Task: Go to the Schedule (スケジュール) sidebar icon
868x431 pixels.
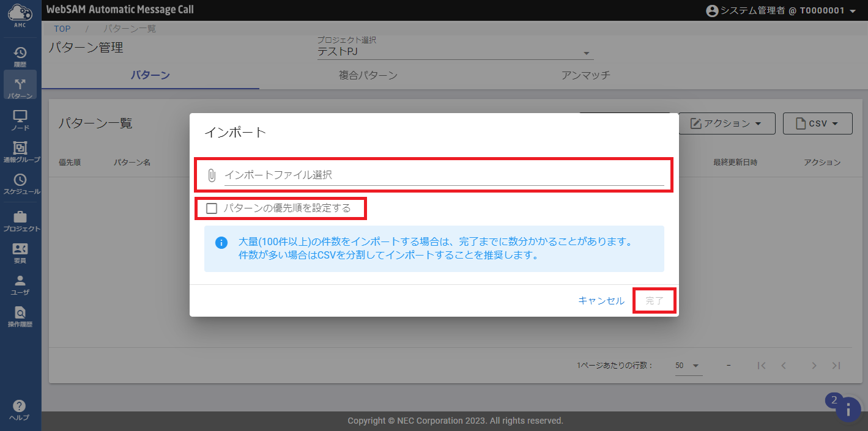Action: point(20,183)
